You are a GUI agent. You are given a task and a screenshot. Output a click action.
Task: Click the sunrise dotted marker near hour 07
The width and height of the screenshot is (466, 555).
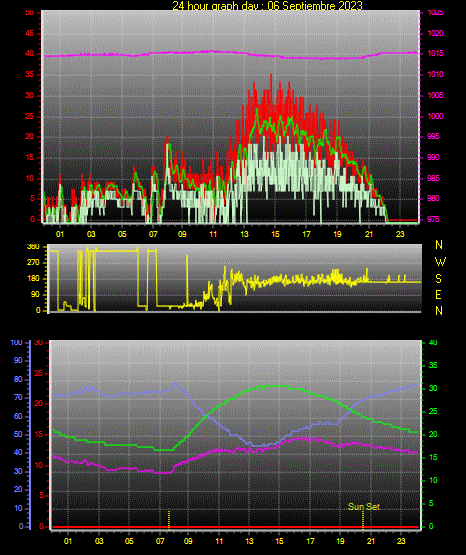click(169, 520)
